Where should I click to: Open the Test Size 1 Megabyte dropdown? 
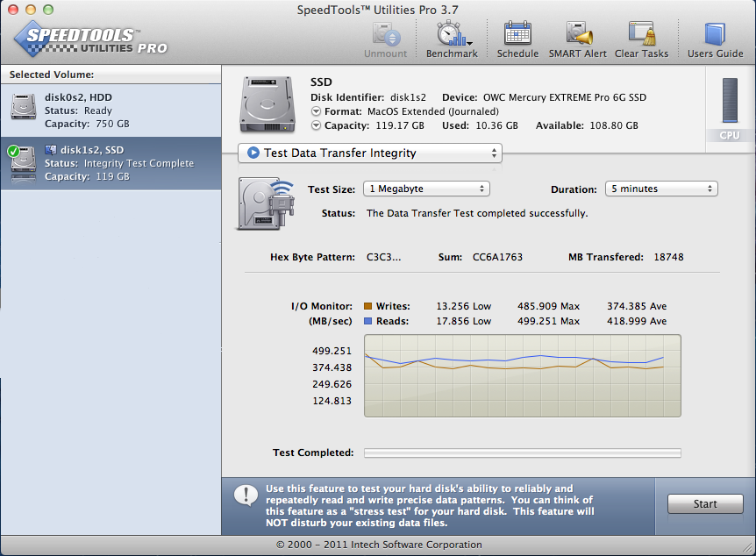(426, 189)
